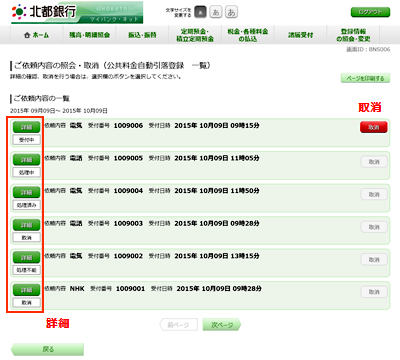Click the 処理不能 status label
400x360 pixels.
point(27,270)
